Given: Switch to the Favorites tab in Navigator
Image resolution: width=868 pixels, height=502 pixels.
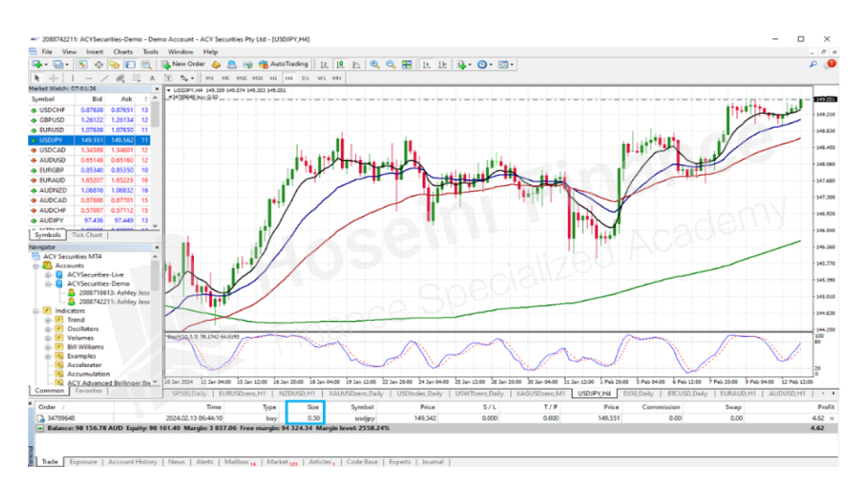Looking at the screenshot, I should (88, 390).
